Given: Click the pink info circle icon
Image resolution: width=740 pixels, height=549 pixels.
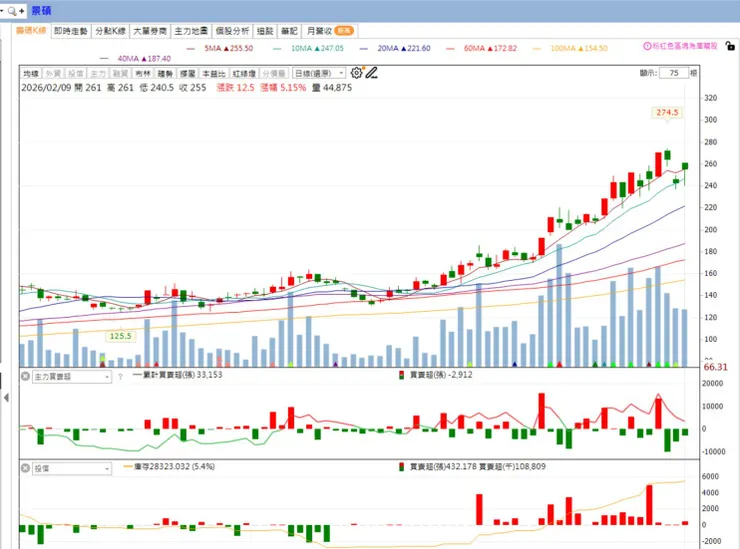Looking at the screenshot, I should tap(647, 46).
